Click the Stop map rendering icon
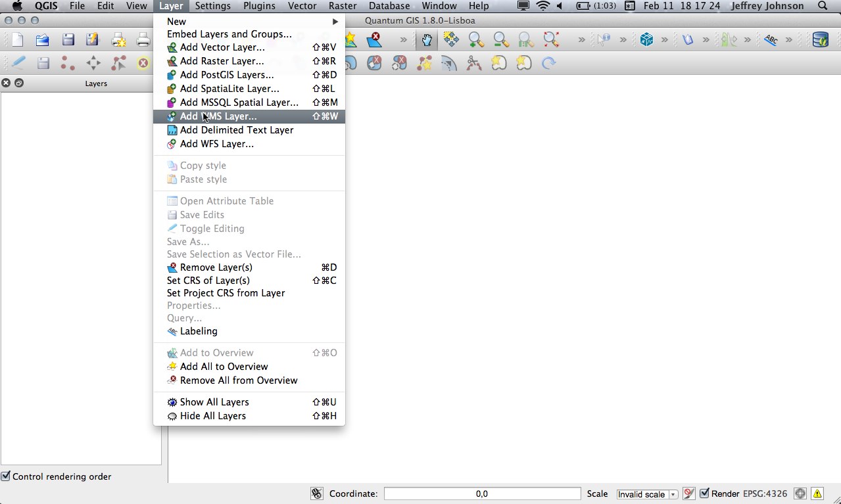 point(688,493)
